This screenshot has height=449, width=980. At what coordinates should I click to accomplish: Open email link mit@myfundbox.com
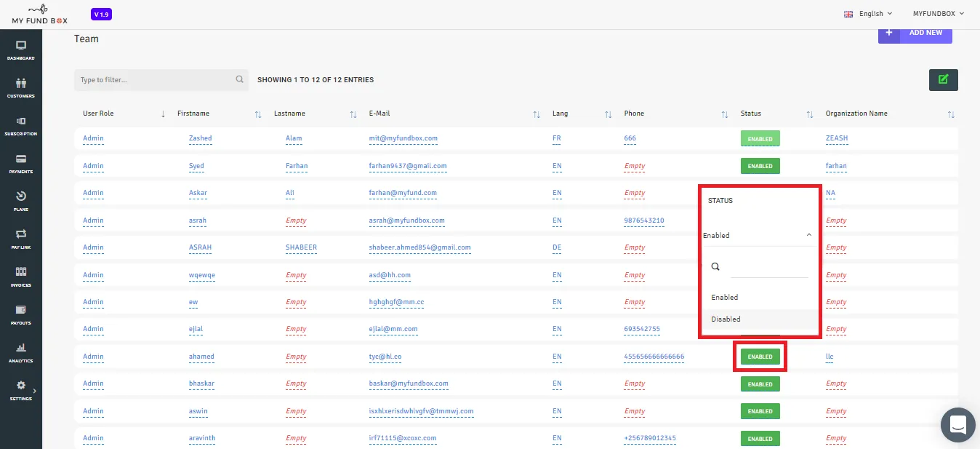point(403,138)
